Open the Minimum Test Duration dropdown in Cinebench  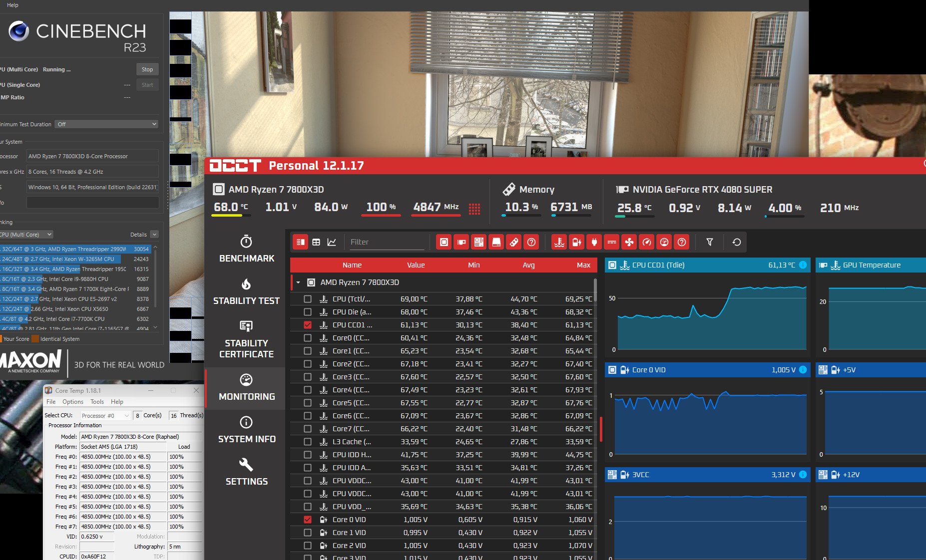coord(106,124)
